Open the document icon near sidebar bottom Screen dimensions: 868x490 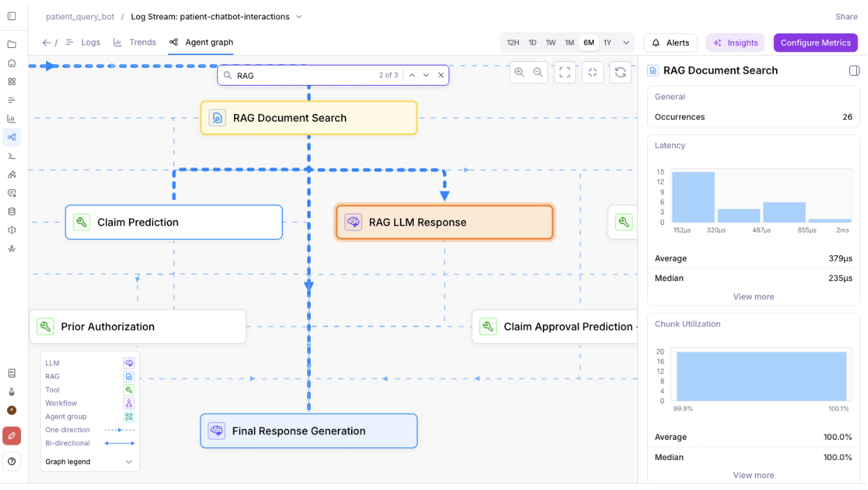point(12,374)
